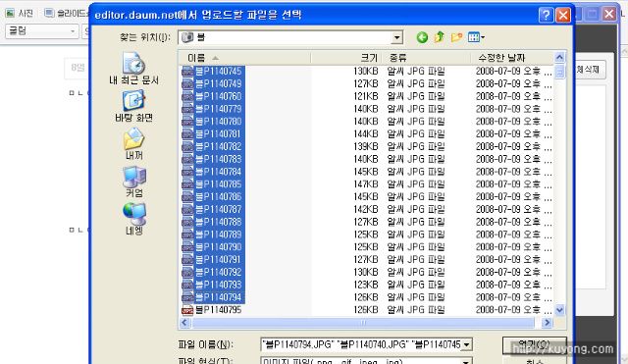Image resolution: width=628 pixels, height=364 pixels.
Task: Click JPG icon of file 블P1140795
Action: pos(187,310)
